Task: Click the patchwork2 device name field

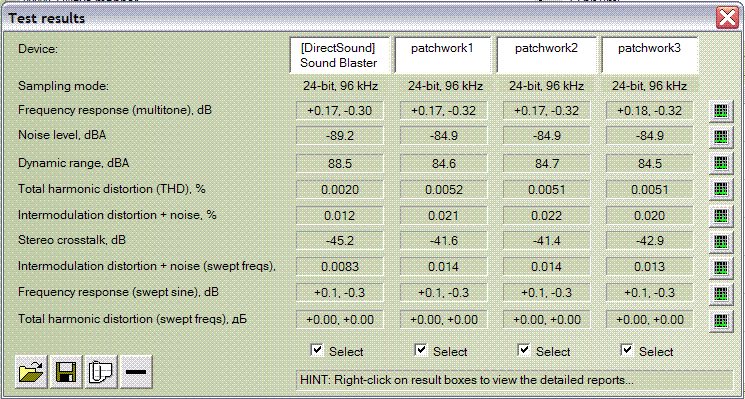Action: 546,55
